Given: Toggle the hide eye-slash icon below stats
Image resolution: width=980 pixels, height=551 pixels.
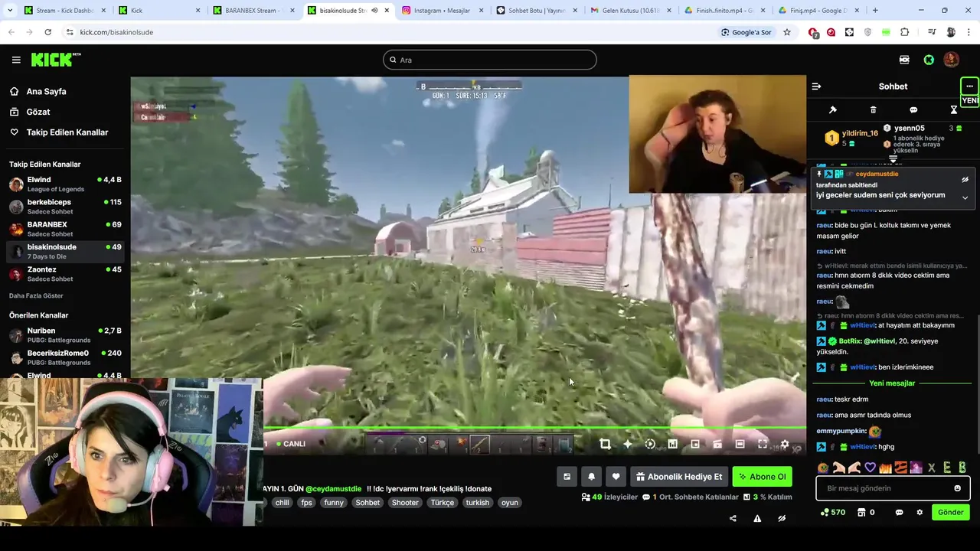Looking at the screenshot, I should pyautogui.click(x=782, y=519).
